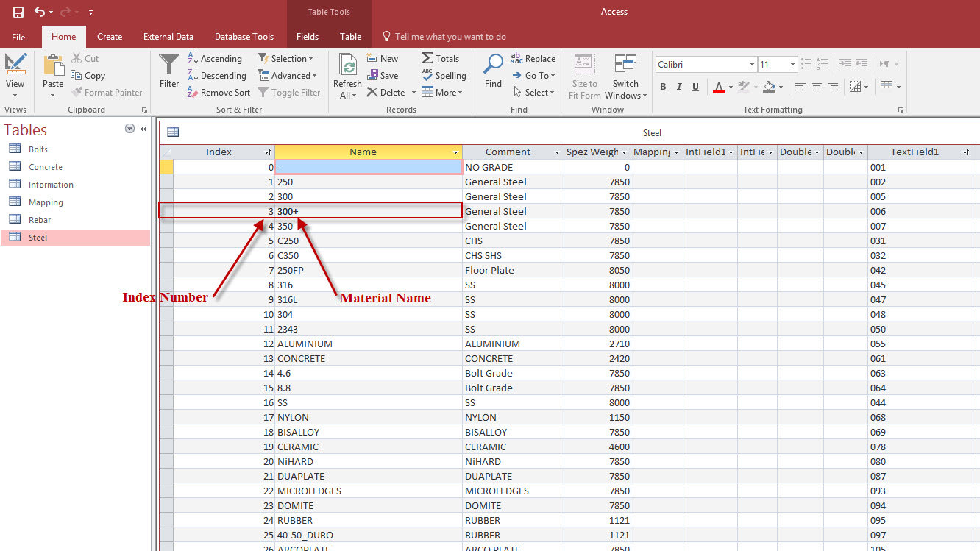Open the View button in ribbon
The width and height of the screenshot is (980, 551).
(x=15, y=77)
